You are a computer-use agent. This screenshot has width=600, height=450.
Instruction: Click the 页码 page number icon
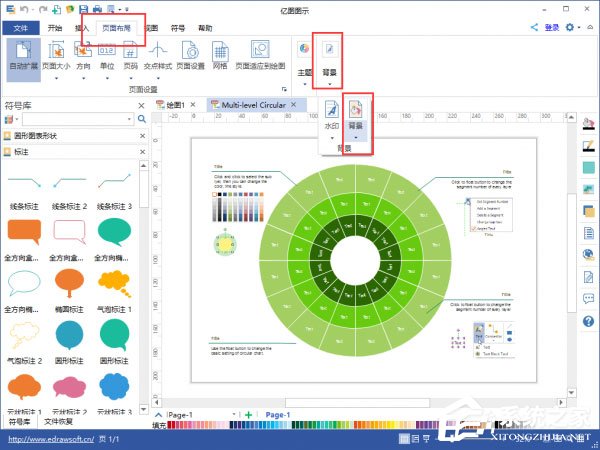pos(130,51)
